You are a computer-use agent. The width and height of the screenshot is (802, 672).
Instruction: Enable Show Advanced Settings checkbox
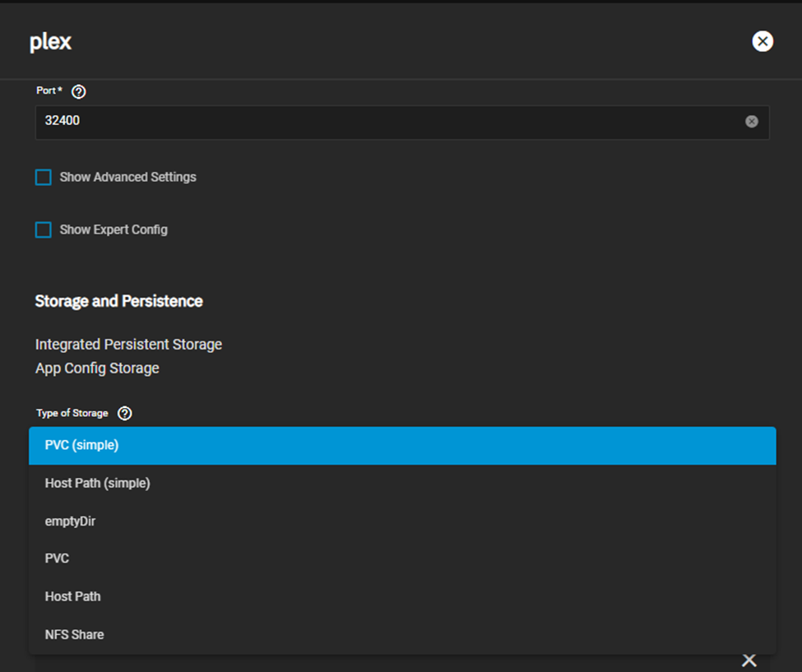point(44,178)
